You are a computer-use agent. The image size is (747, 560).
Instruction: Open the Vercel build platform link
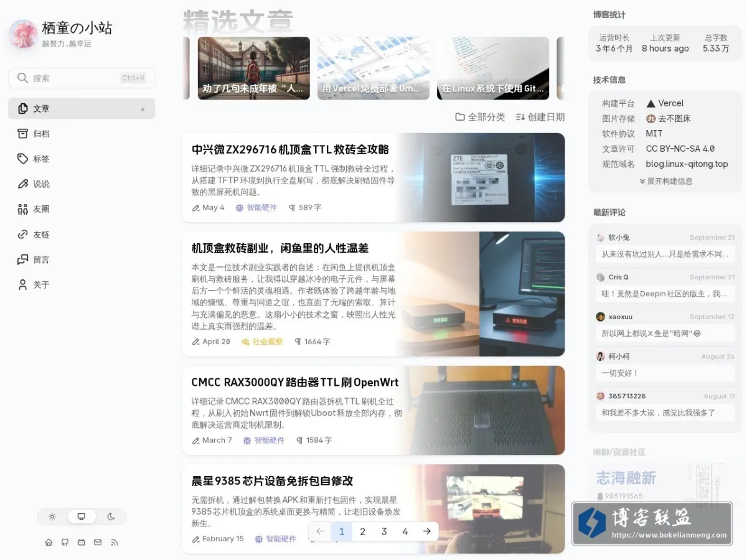(665, 103)
